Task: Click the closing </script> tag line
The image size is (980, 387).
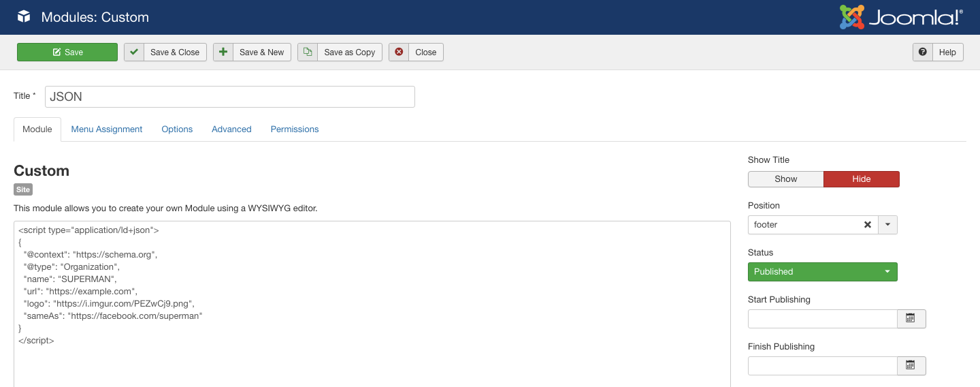Action: point(36,341)
